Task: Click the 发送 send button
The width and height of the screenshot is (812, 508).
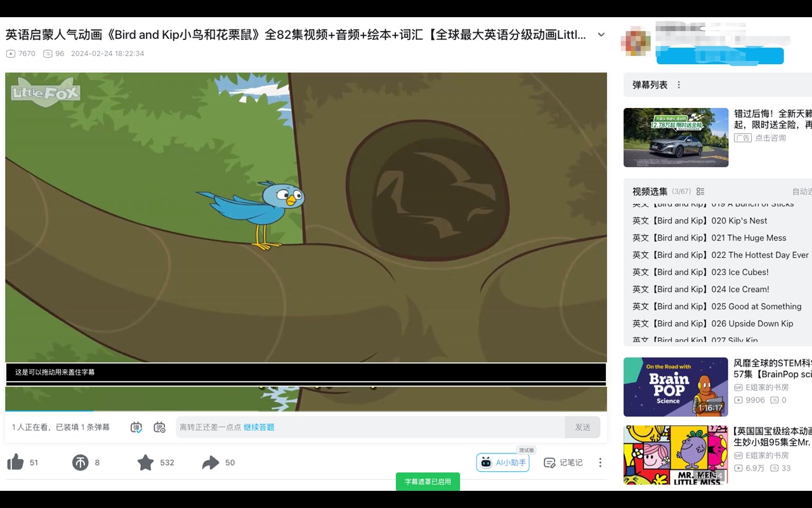Action: (582, 427)
